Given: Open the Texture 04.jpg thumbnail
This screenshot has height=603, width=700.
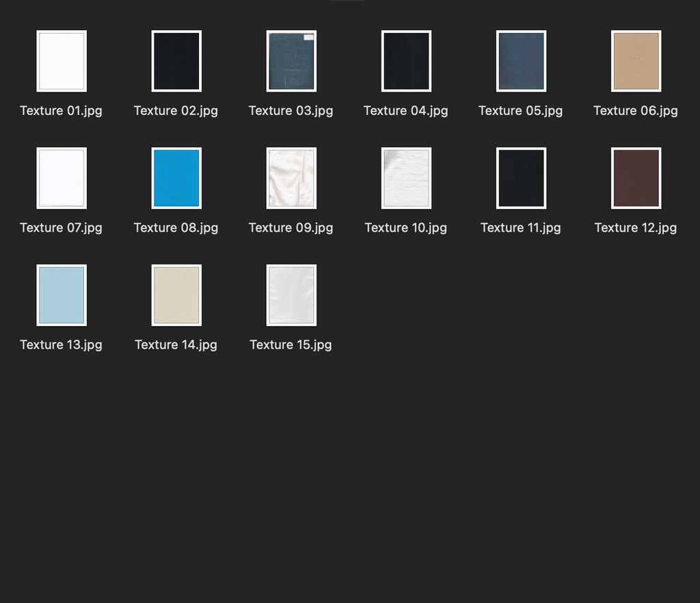Looking at the screenshot, I should (x=406, y=61).
